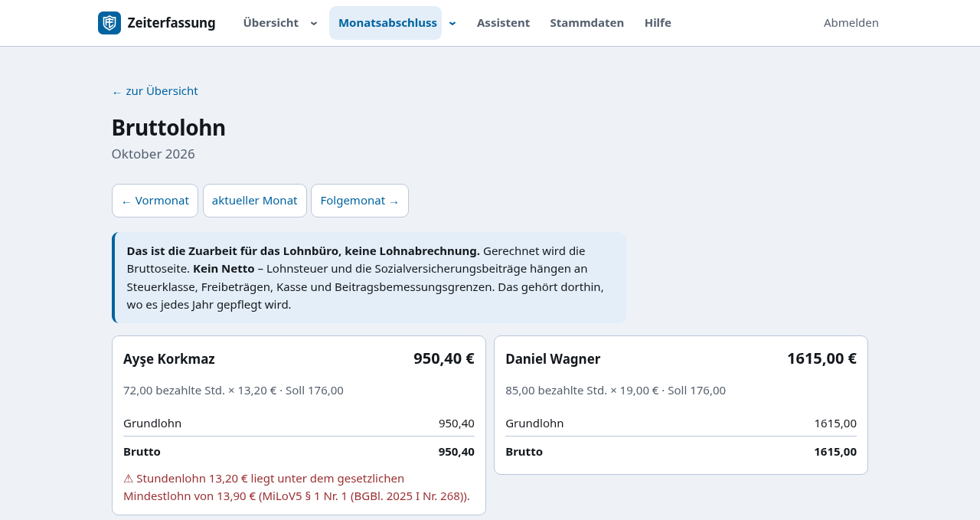Open the Übersicht menu item

pos(270,23)
